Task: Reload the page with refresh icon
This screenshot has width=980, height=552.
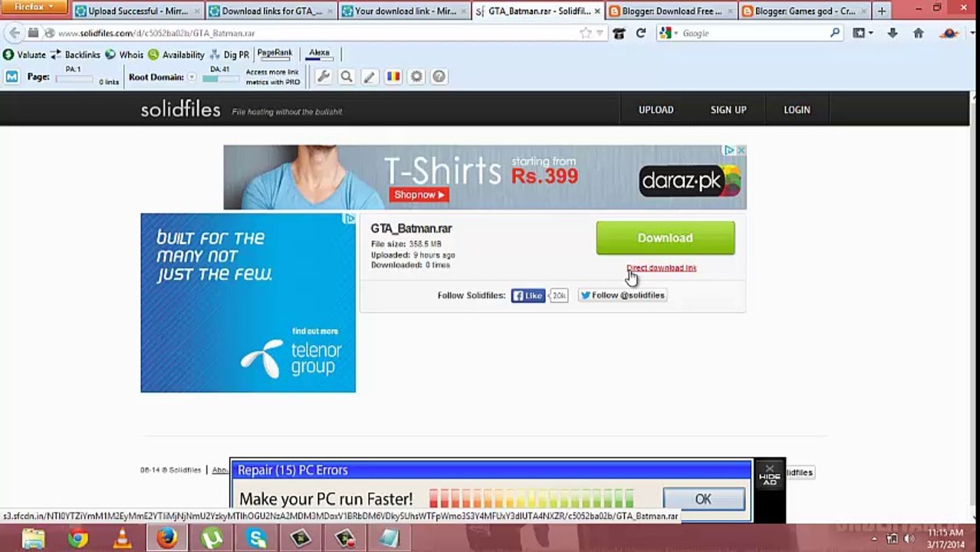Action: pyautogui.click(x=640, y=33)
